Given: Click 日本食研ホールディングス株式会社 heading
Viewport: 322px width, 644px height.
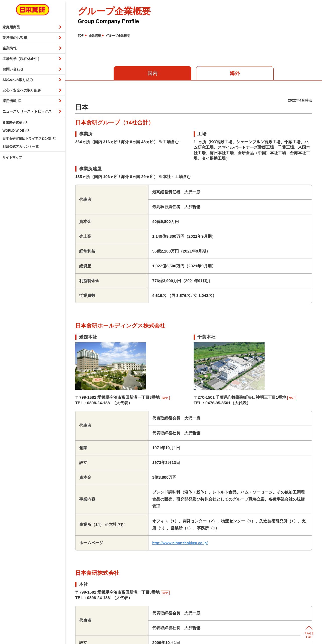Looking at the screenshot, I should [x=120, y=326].
